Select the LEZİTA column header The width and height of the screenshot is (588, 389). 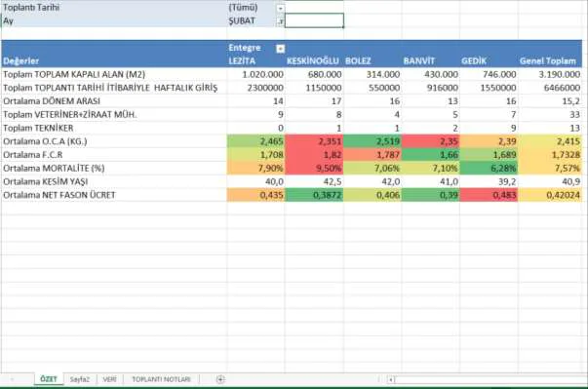point(255,60)
